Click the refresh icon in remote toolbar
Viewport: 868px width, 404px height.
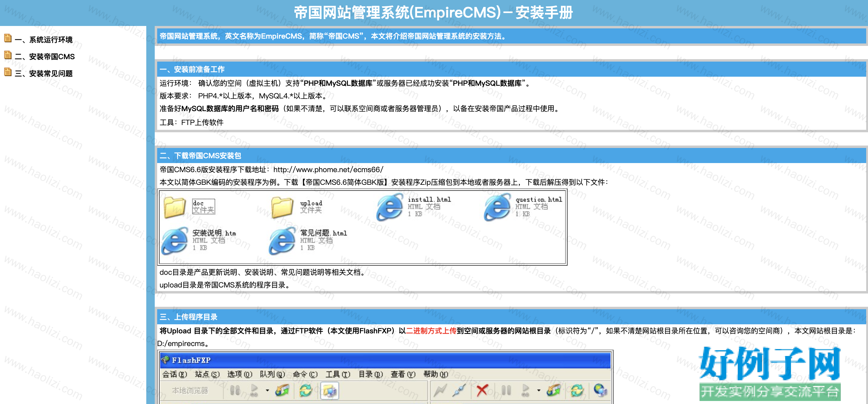pos(577,390)
